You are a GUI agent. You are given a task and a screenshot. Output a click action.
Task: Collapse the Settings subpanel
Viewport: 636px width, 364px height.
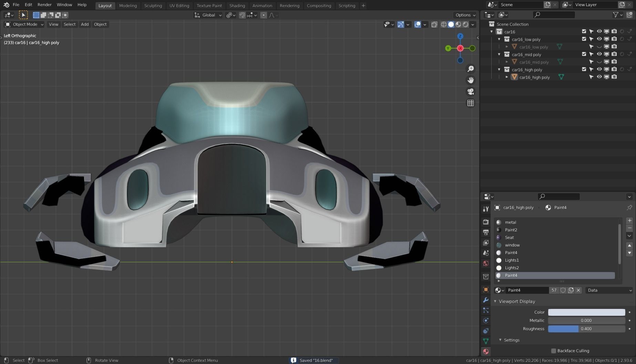click(x=500, y=340)
